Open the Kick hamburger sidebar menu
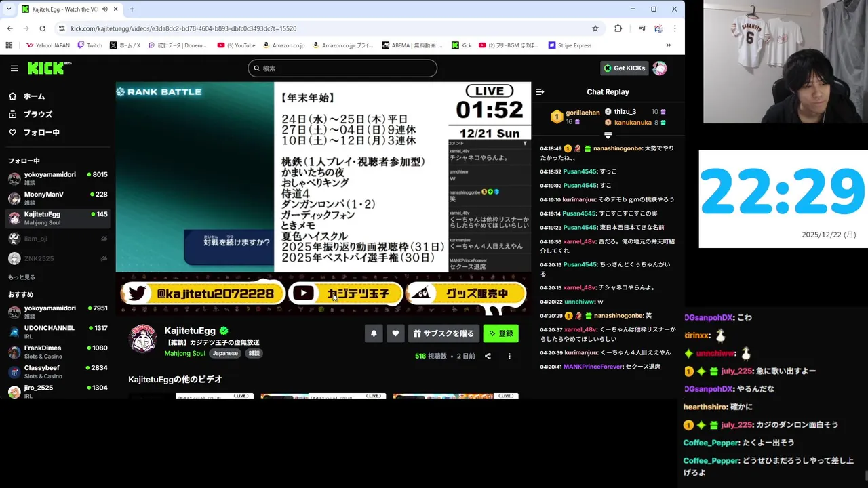Viewport: 868px width, 488px height. point(14,68)
